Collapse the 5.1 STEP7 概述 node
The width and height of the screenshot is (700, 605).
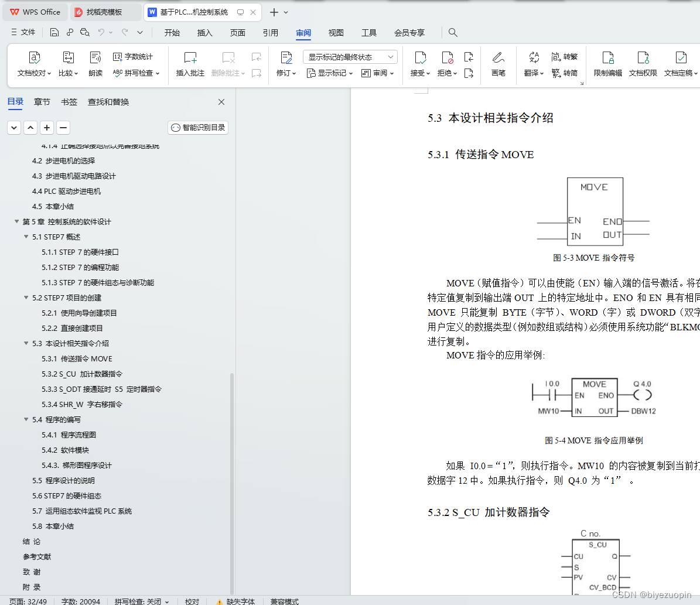click(26, 237)
